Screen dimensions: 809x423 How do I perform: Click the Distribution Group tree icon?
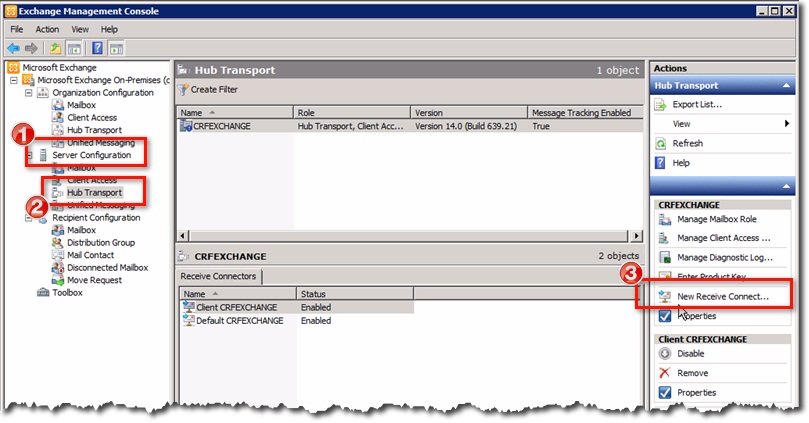tap(58, 242)
